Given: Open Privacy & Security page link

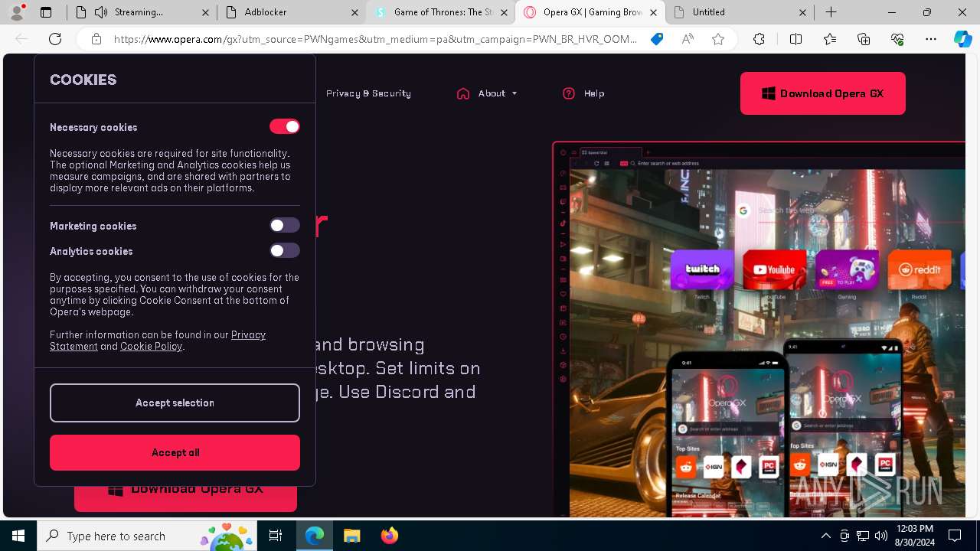Looking at the screenshot, I should click(368, 93).
